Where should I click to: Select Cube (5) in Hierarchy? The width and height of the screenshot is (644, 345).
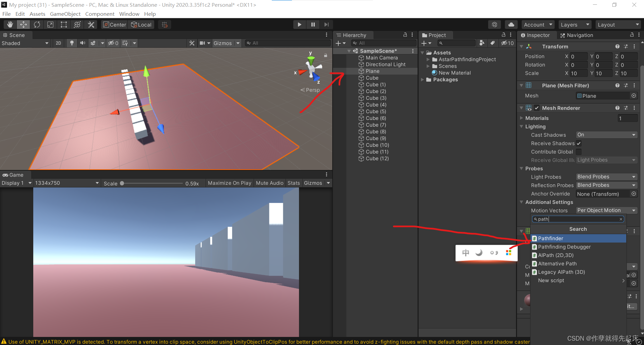(x=376, y=112)
